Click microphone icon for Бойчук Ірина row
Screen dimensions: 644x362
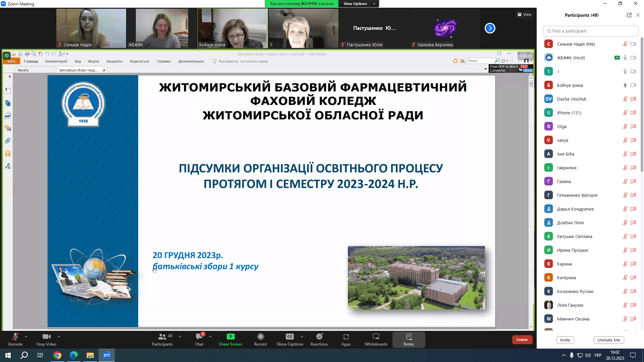click(x=625, y=85)
